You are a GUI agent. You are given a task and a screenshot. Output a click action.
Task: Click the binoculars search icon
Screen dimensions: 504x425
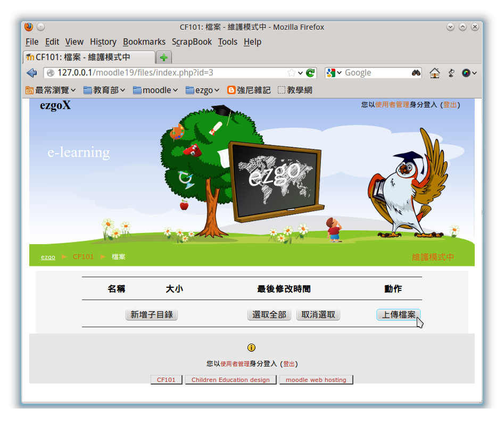(x=416, y=73)
